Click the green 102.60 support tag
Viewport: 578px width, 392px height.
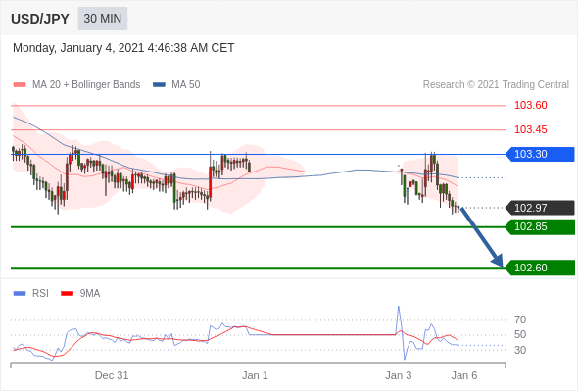540,268
